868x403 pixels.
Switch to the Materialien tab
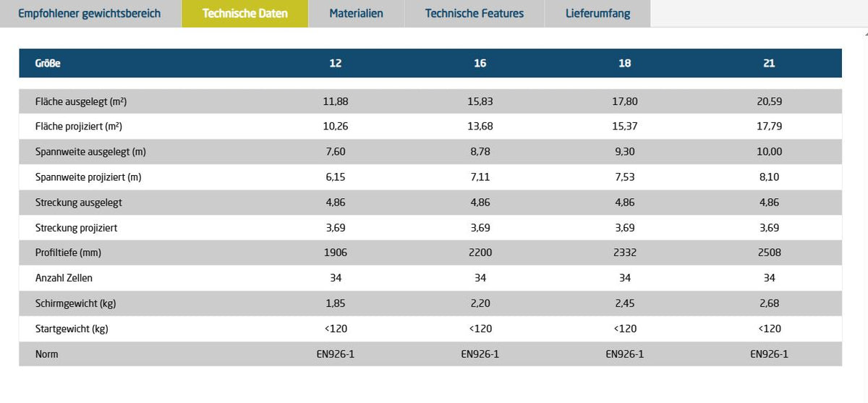(357, 14)
